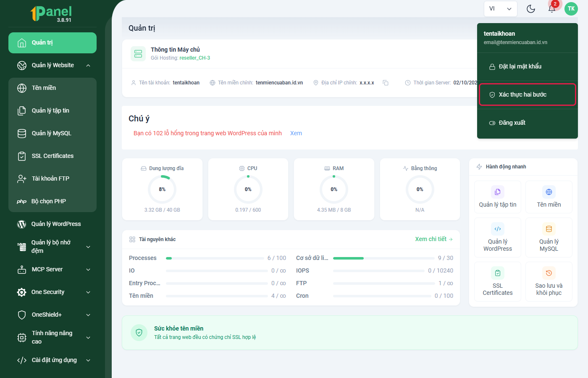The width and height of the screenshot is (588, 378).
Task: Copy the main IP address
Action: click(x=386, y=83)
